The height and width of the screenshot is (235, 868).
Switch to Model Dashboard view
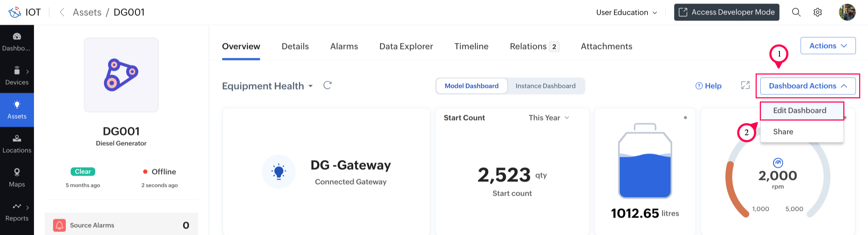tap(471, 86)
